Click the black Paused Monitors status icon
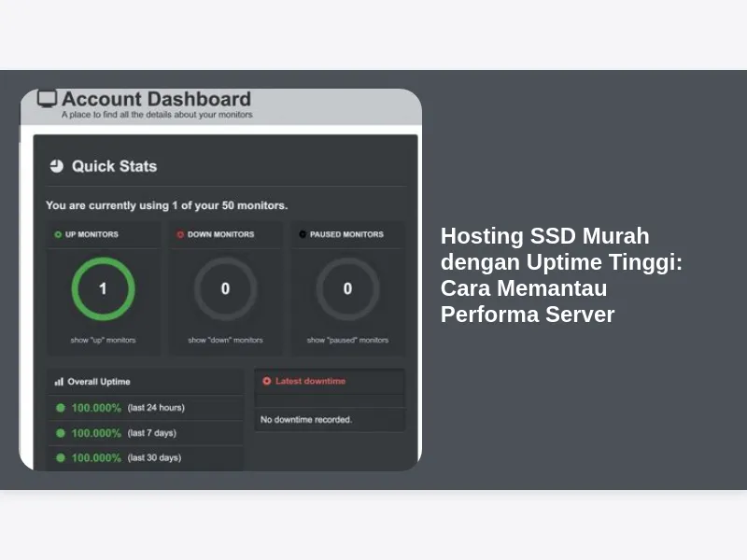The width and height of the screenshot is (747, 560). (303, 234)
